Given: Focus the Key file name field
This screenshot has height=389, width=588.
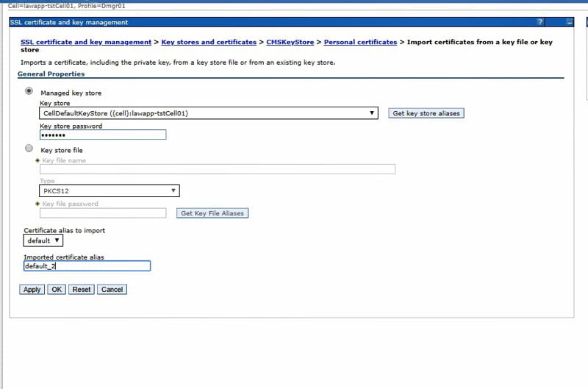Looking at the screenshot, I should click(x=218, y=169).
